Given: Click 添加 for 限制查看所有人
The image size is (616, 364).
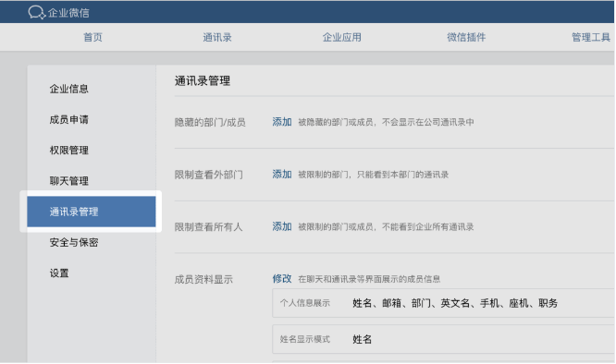Looking at the screenshot, I should 282,226.
